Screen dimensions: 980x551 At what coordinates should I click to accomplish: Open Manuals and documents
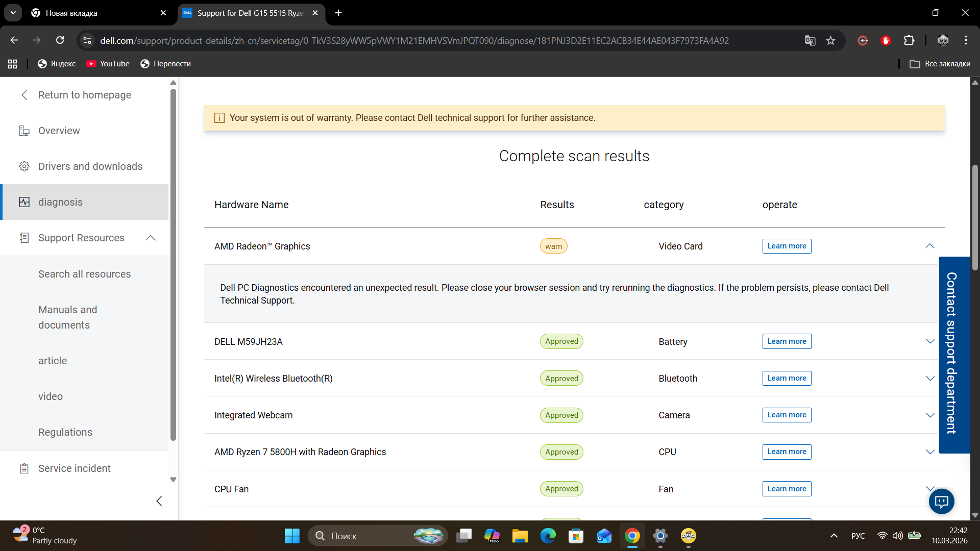tap(68, 317)
